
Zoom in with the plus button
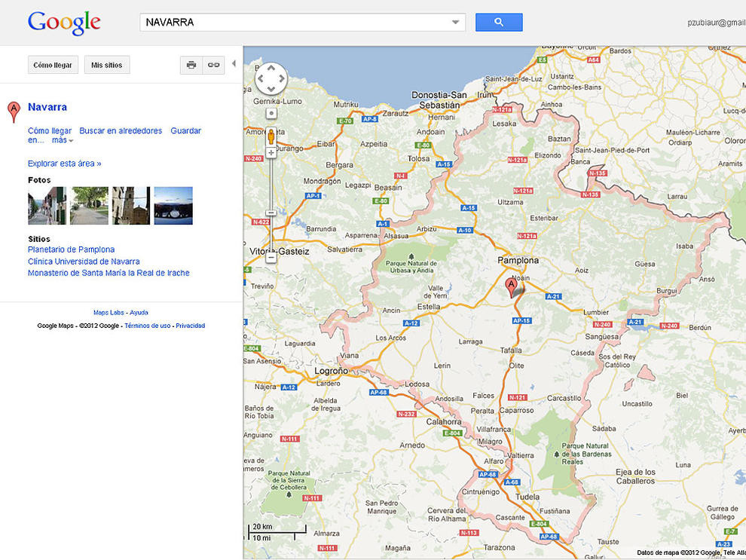coord(271,153)
